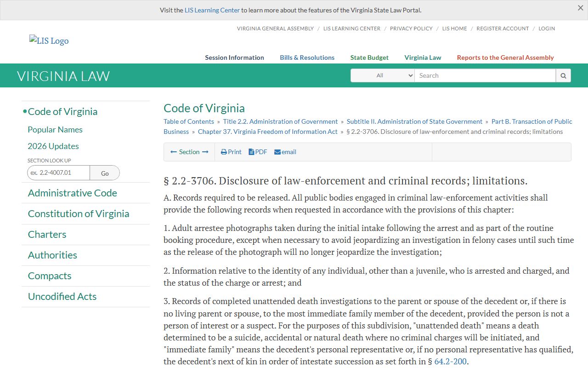Open Virginia General Assembly top link
The image size is (588, 368).
pyautogui.click(x=275, y=29)
